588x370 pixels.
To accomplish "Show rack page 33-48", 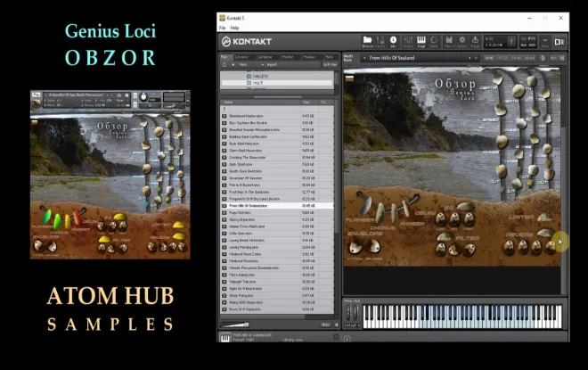I will (516, 58).
